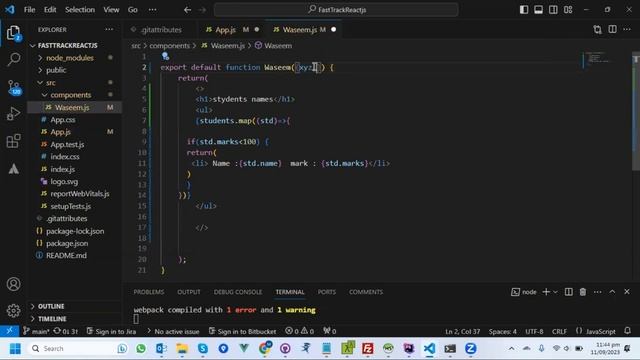
Task: Open the Accounts menu
Action: click(x=13, y=284)
